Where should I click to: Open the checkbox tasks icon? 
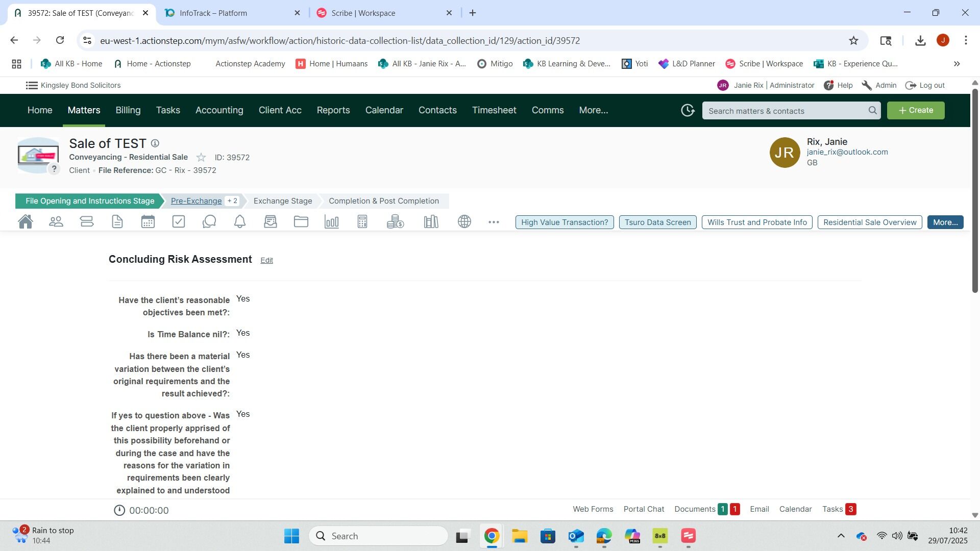179,222
